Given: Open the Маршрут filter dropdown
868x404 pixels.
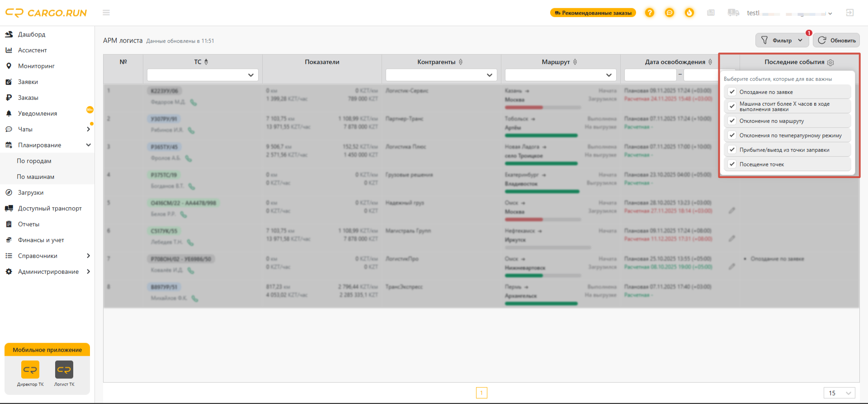Looking at the screenshot, I should (x=561, y=75).
